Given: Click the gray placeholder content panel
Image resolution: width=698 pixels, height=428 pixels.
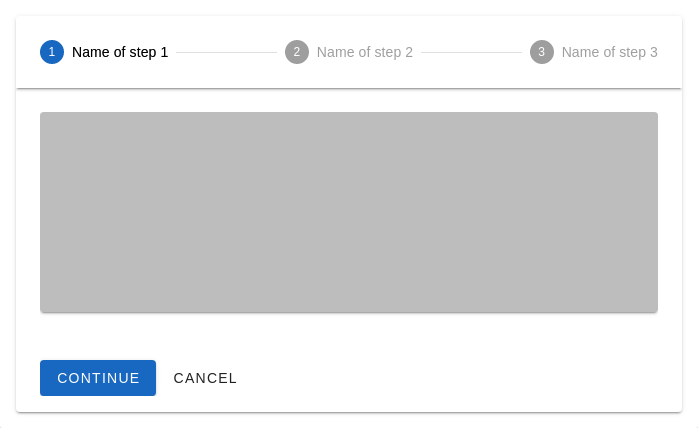Looking at the screenshot, I should (x=349, y=212).
